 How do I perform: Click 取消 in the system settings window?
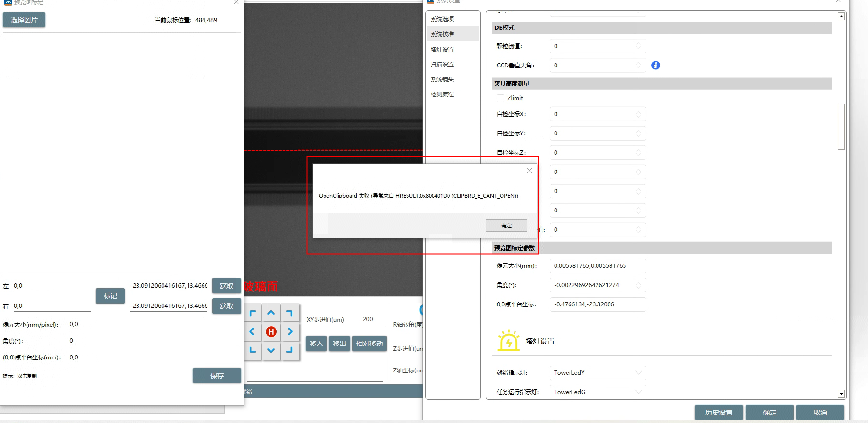coord(820,412)
